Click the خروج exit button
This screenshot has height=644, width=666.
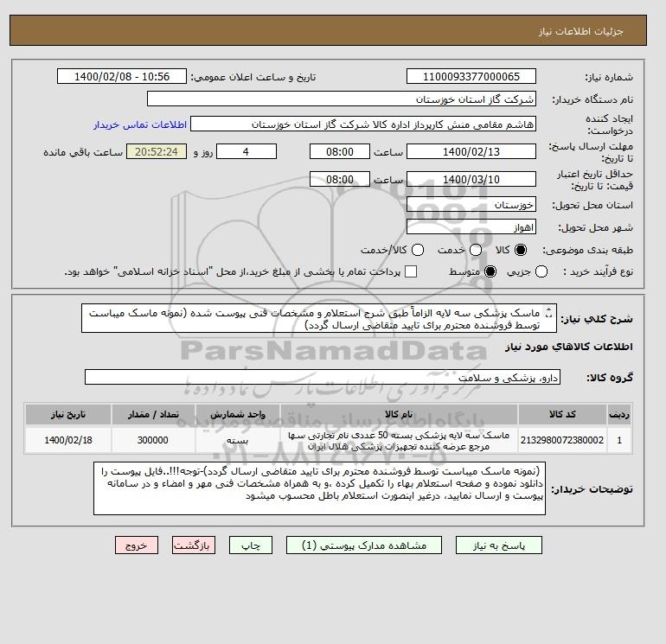point(137,545)
